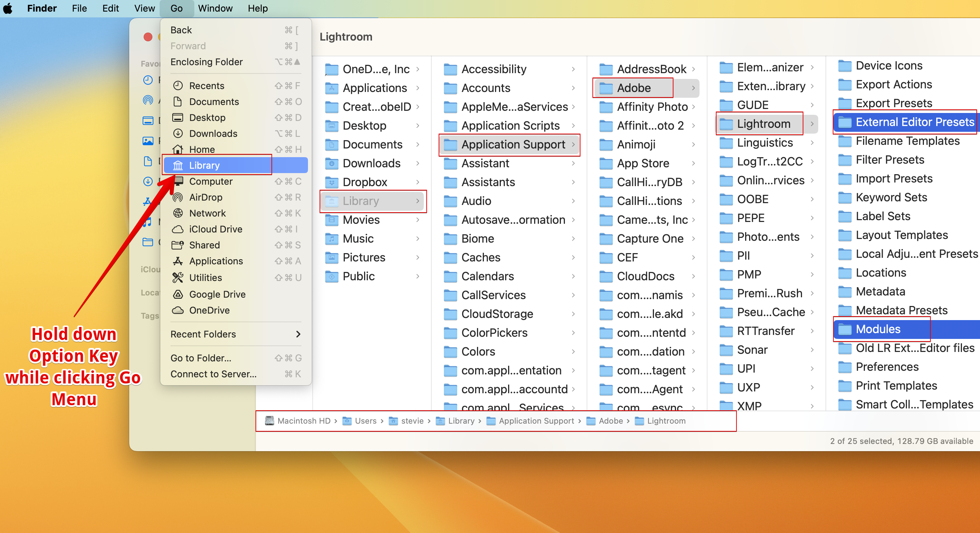Image resolution: width=980 pixels, height=533 pixels.
Task: Click the CloudDocs folder icon
Action: [606, 276]
